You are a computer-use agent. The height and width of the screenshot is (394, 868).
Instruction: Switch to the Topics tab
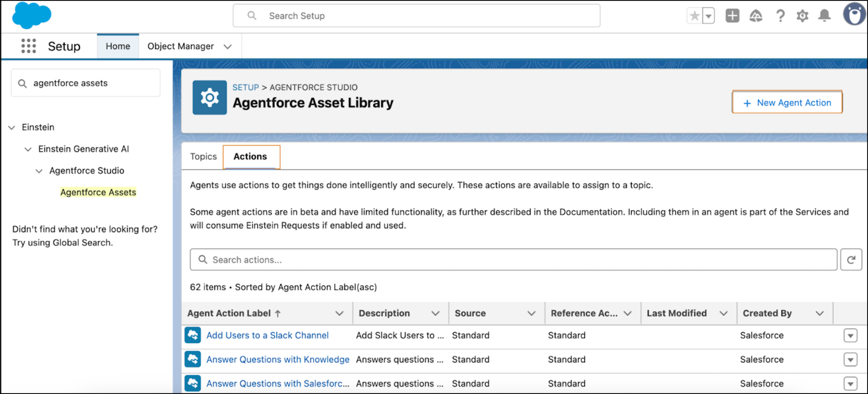pos(203,157)
